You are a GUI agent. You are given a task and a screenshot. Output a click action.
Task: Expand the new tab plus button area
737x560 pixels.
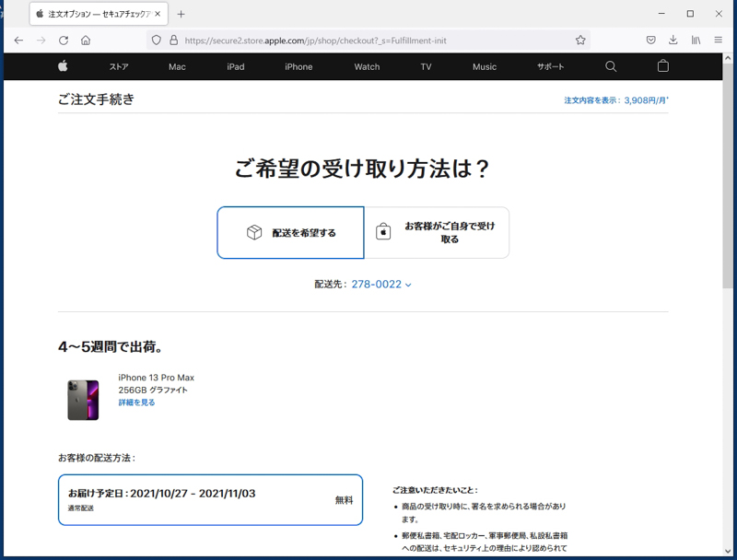point(179,15)
